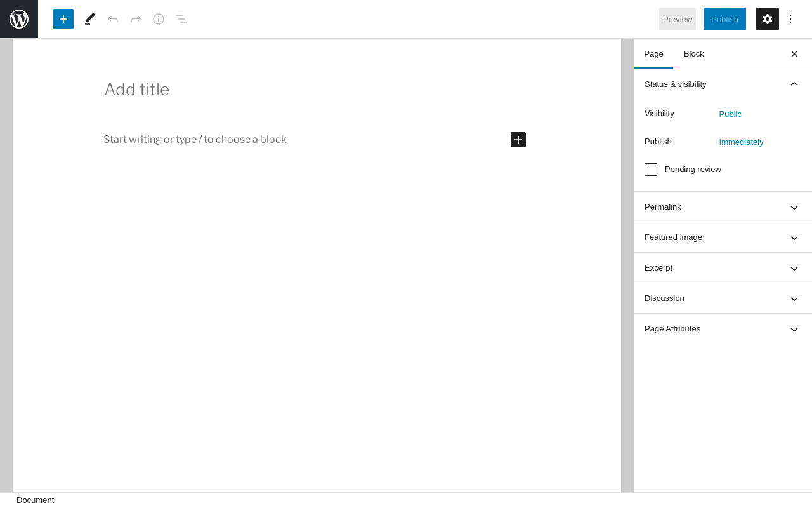
Task: Change visibility via Public link
Action: tap(730, 114)
